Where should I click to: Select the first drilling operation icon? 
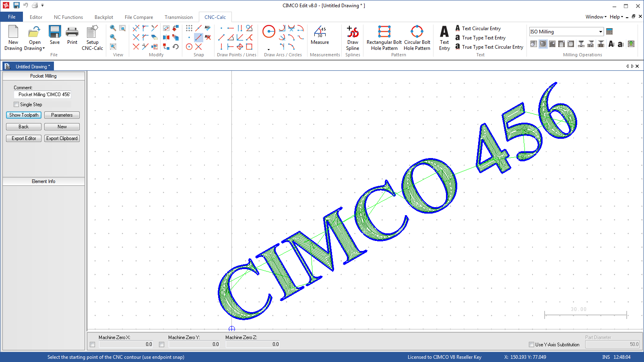[581, 44]
